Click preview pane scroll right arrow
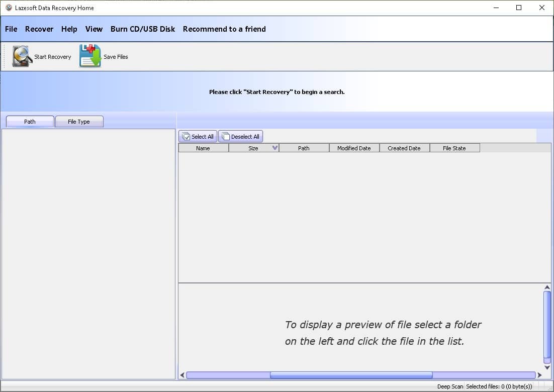 [x=539, y=375]
